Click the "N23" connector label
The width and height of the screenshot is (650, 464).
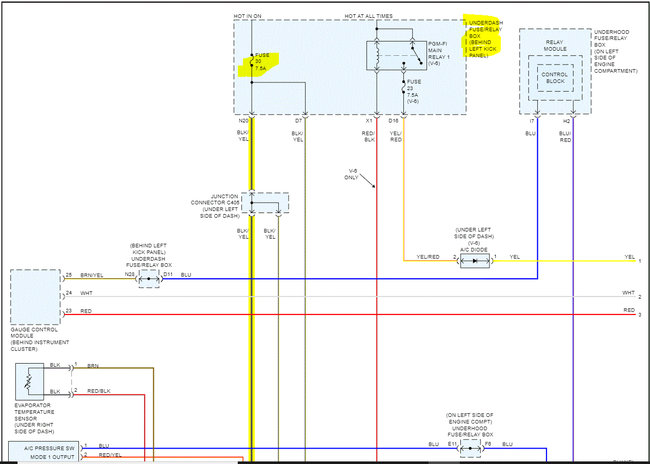pyautogui.click(x=130, y=274)
